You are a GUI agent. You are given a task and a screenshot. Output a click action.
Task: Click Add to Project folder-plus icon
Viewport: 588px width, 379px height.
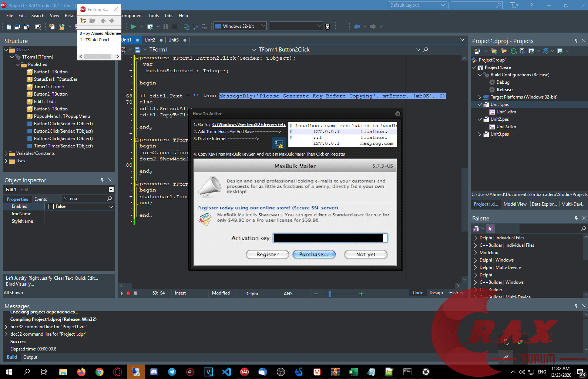coord(495,51)
